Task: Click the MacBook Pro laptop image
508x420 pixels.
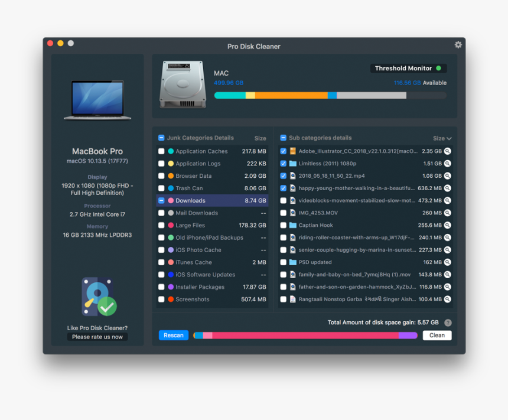Action: tap(97, 100)
